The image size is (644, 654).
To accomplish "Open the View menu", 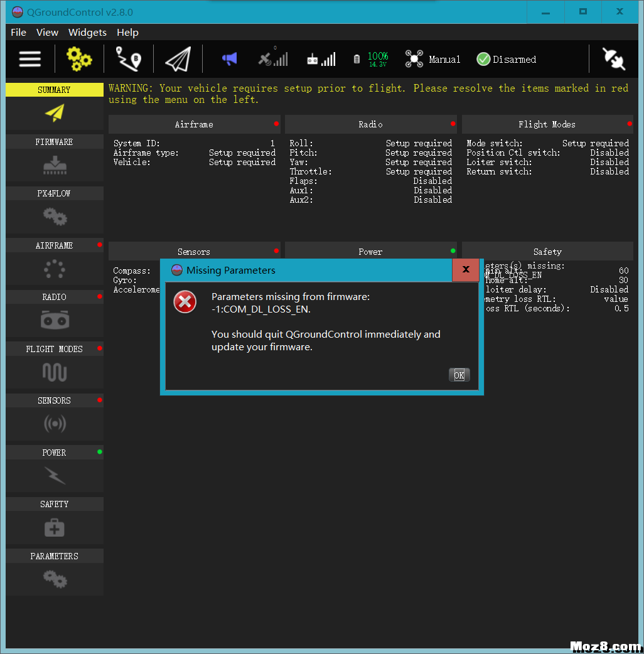I will pyautogui.click(x=47, y=33).
